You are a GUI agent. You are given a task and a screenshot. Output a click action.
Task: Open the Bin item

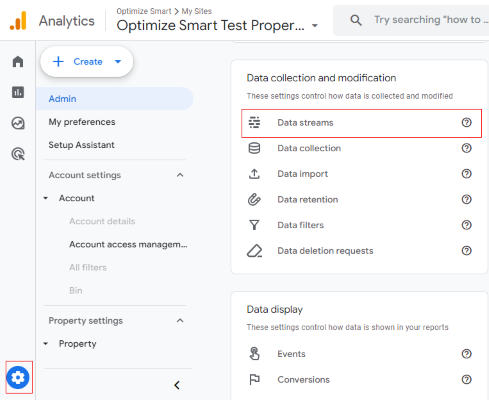click(76, 290)
